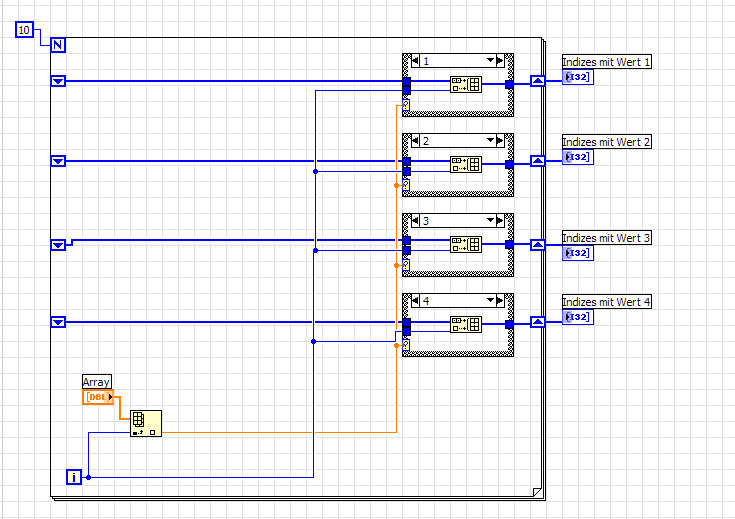Click the Array DBL control terminal
The width and height of the screenshot is (735, 519).
tap(98, 397)
